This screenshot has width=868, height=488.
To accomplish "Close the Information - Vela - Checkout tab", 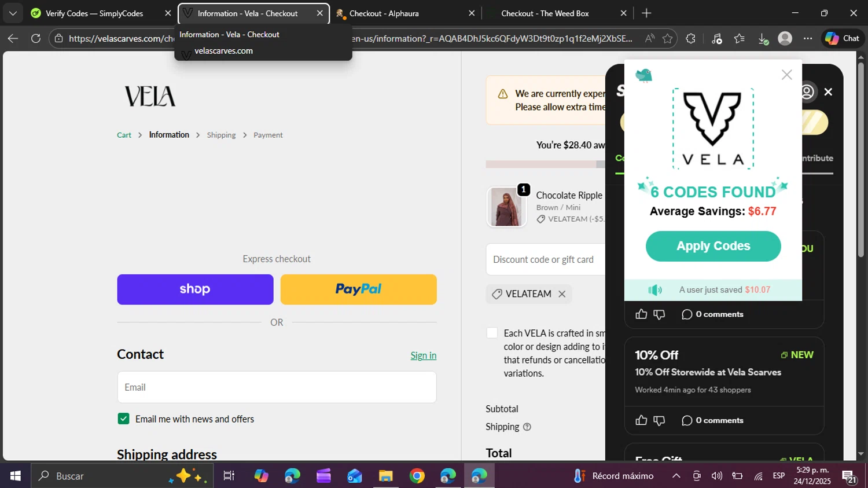I will (319, 13).
